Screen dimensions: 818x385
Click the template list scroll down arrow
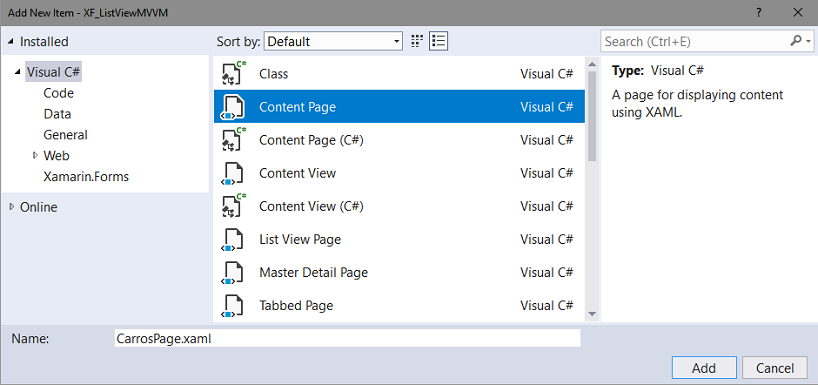click(x=592, y=314)
